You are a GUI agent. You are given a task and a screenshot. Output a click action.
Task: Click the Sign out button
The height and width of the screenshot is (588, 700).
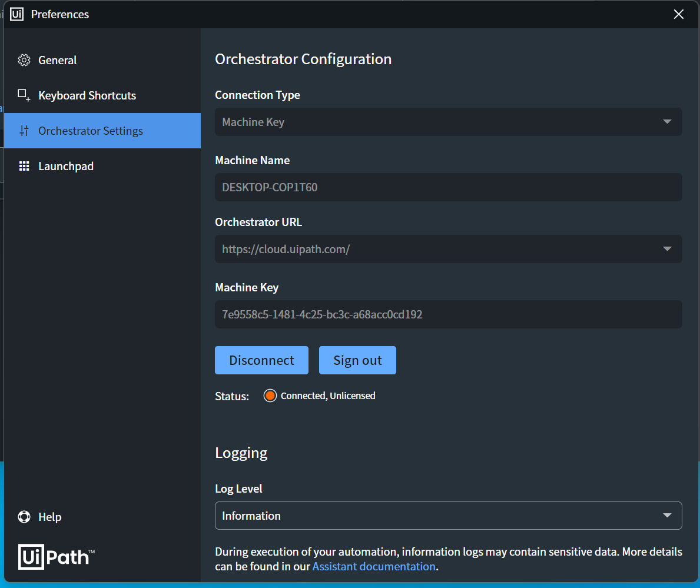pos(357,360)
